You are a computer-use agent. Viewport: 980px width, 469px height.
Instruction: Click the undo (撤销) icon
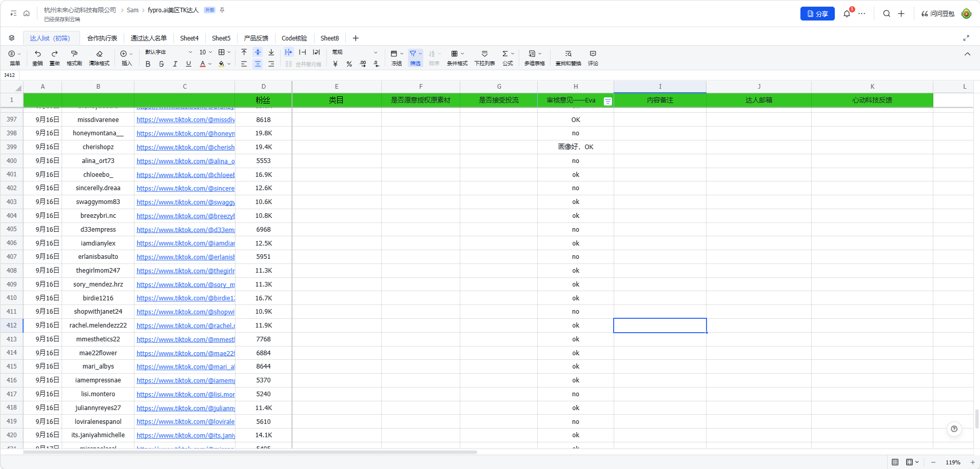[37, 53]
